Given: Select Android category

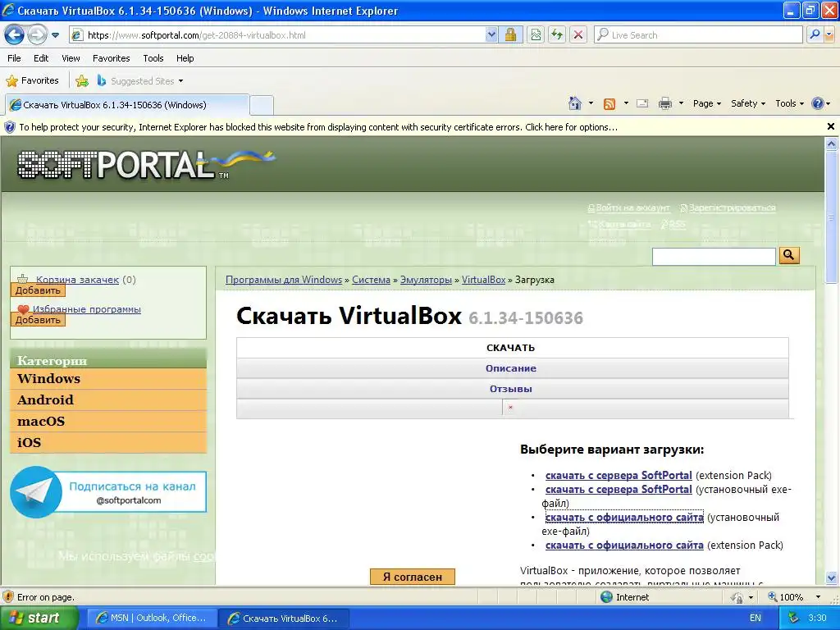Looking at the screenshot, I should pyautogui.click(x=108, y=400).
